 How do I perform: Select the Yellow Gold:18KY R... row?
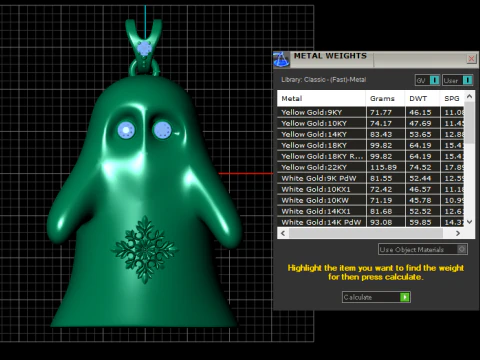(371, 156)
